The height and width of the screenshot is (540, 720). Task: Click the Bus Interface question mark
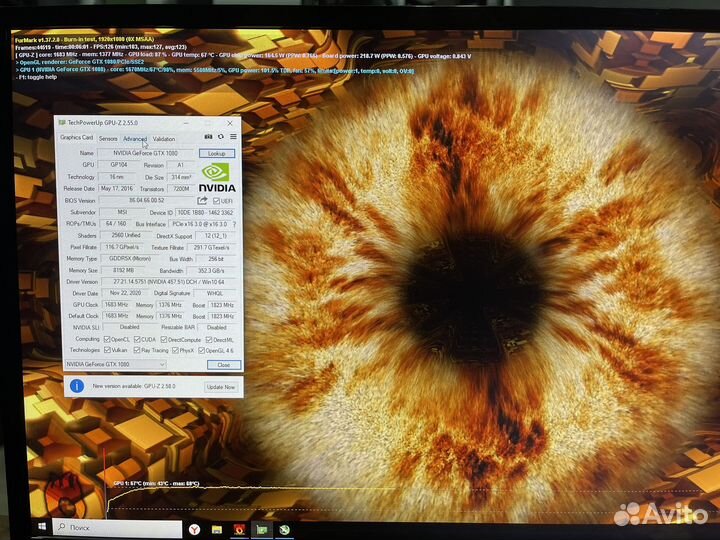(235, 224)
